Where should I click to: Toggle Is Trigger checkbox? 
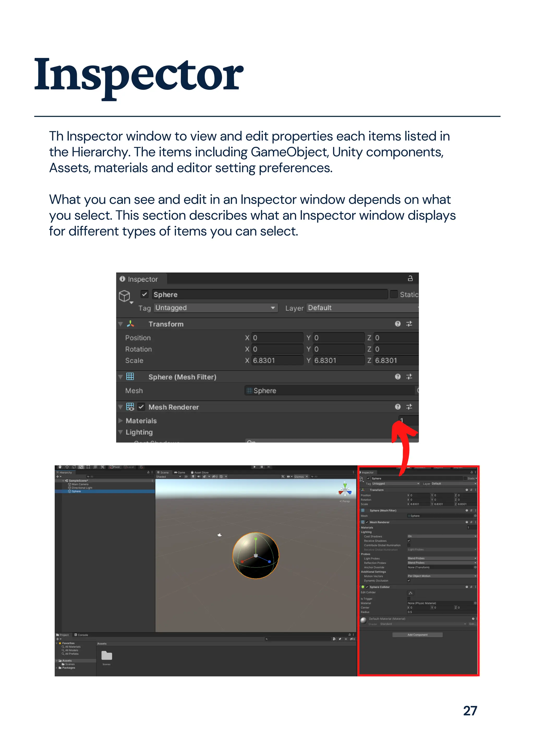[x=409, y=599]
